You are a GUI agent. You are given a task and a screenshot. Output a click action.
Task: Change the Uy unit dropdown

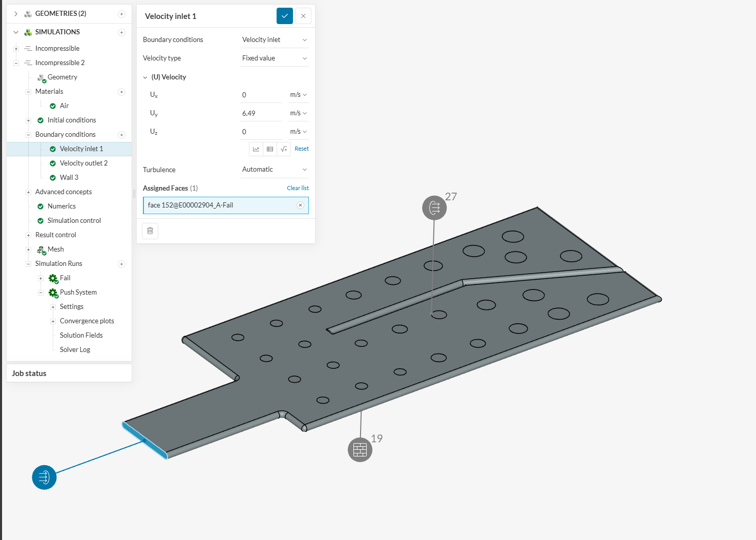click(x=298, y=113)
